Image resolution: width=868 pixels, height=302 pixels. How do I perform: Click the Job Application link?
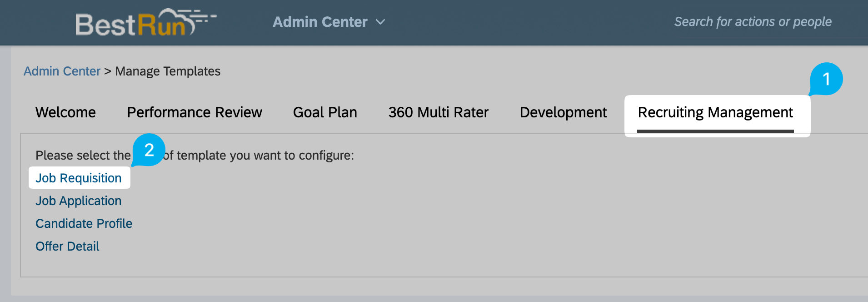[x=79, y=201]
